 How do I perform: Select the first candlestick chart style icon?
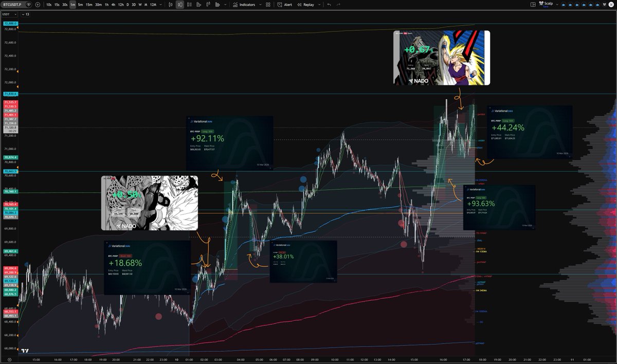tap(170, 5)
